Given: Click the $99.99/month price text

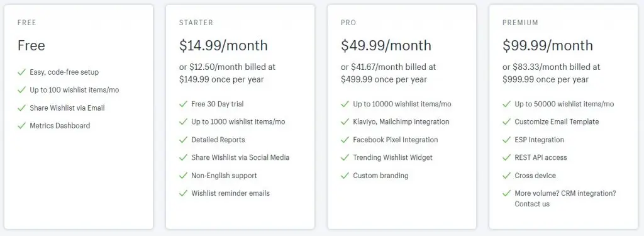Looking at the screenshot, I should [x=548, y=45].
